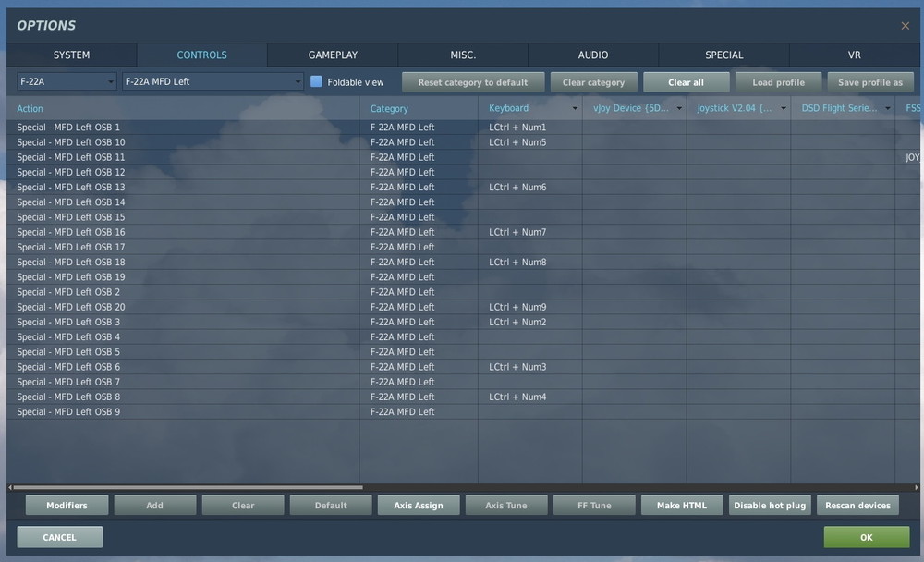Viewport: 924px width, 562px height.
Task: Expand the vJoy Device column dropdown arrow
Action: pos(679,108)
